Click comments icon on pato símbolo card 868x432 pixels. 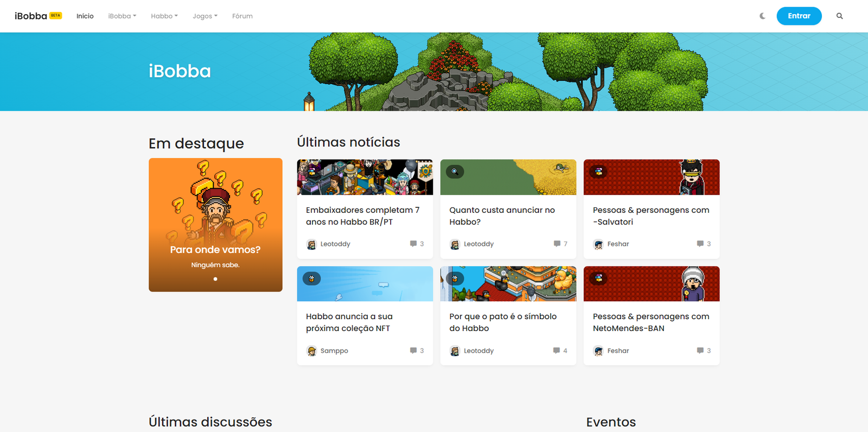(x=556, y=351)
